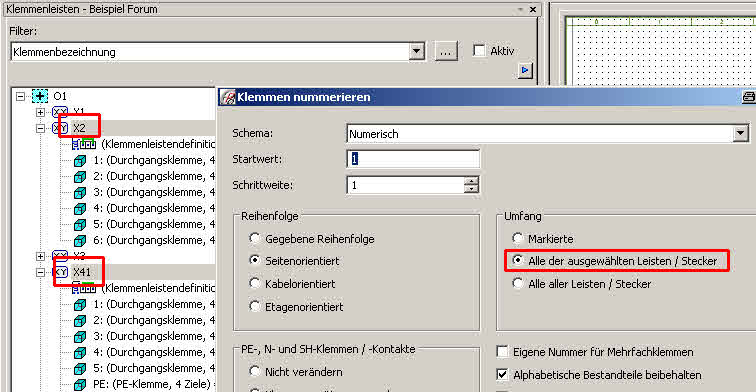Click the cube icon of X2 terminal 4
The image size is (756, 392).
click(80, 209)
